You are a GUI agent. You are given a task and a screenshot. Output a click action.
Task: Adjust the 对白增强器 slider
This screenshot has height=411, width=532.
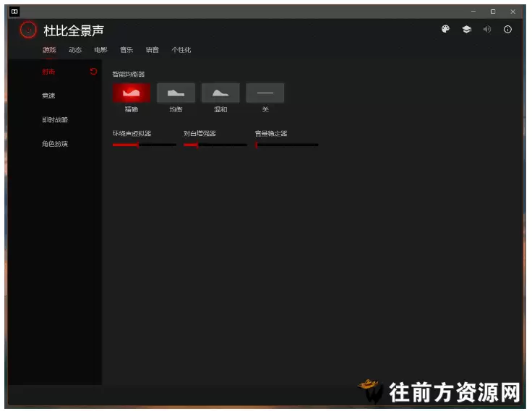pyautogui.click(x=215, y=145)
